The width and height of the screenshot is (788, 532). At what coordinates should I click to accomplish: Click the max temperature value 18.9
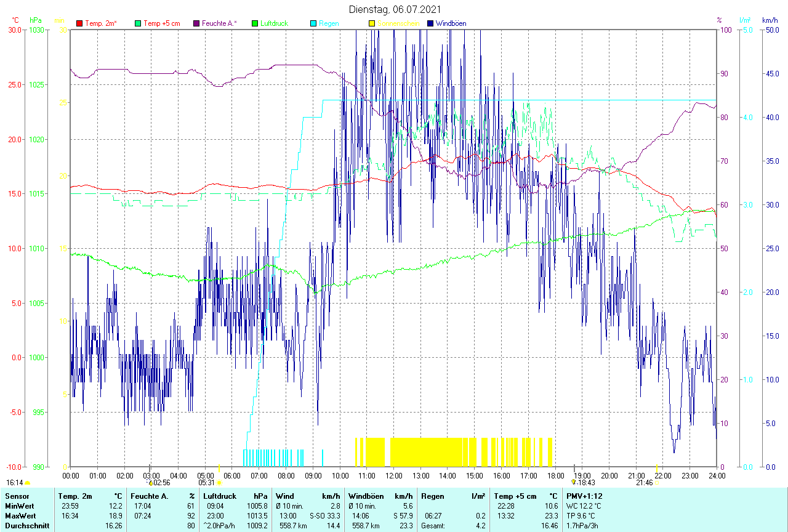[115, 516]
